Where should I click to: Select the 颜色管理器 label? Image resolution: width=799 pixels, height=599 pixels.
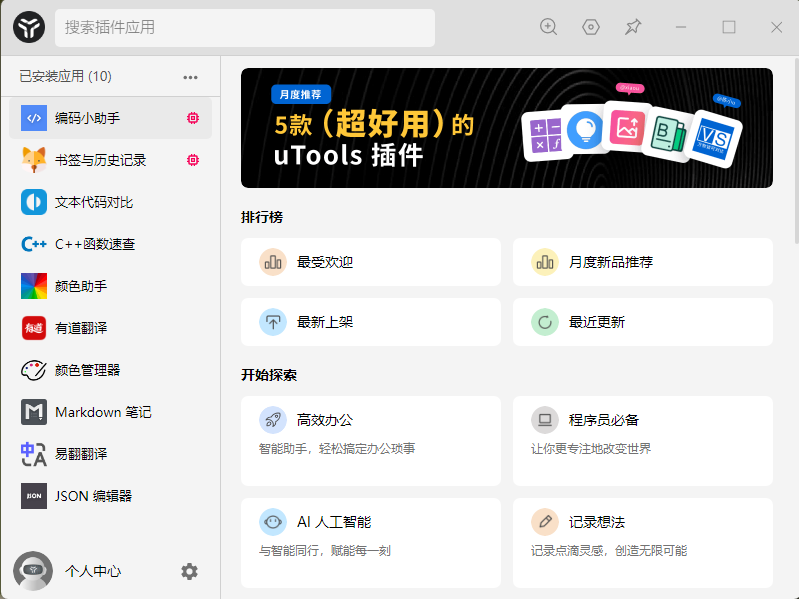(x=88, y=370)
